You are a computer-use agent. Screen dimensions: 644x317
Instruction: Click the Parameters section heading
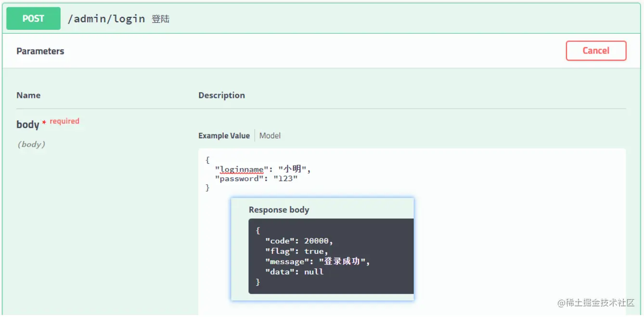40,51
